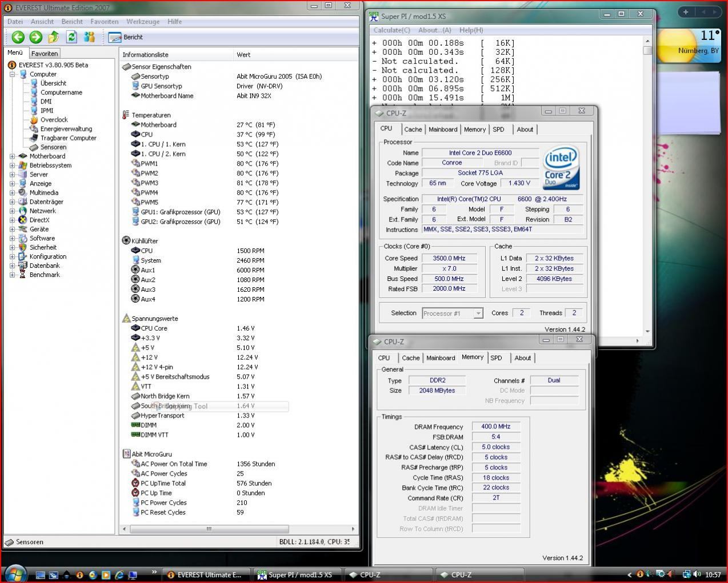Open Help(H) menu in Super PI

471,30
